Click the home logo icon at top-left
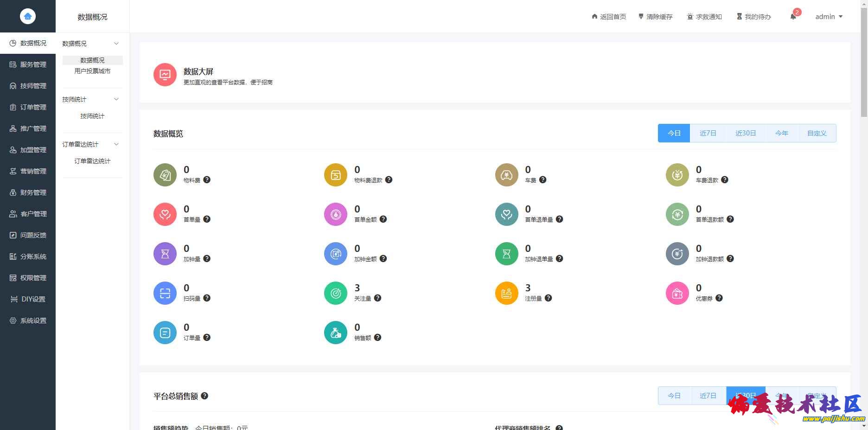Screen dimensions: 868x430 pos(28,16)
